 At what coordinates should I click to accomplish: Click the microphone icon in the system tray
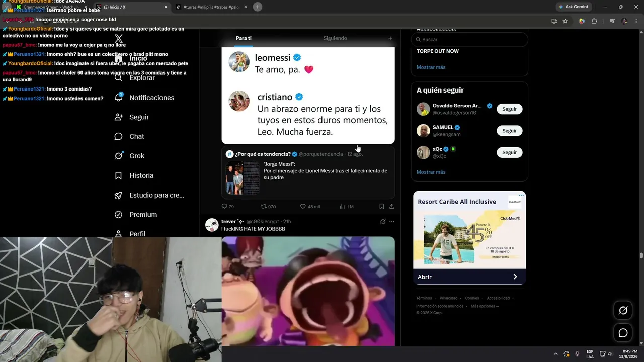coord(577,354)
